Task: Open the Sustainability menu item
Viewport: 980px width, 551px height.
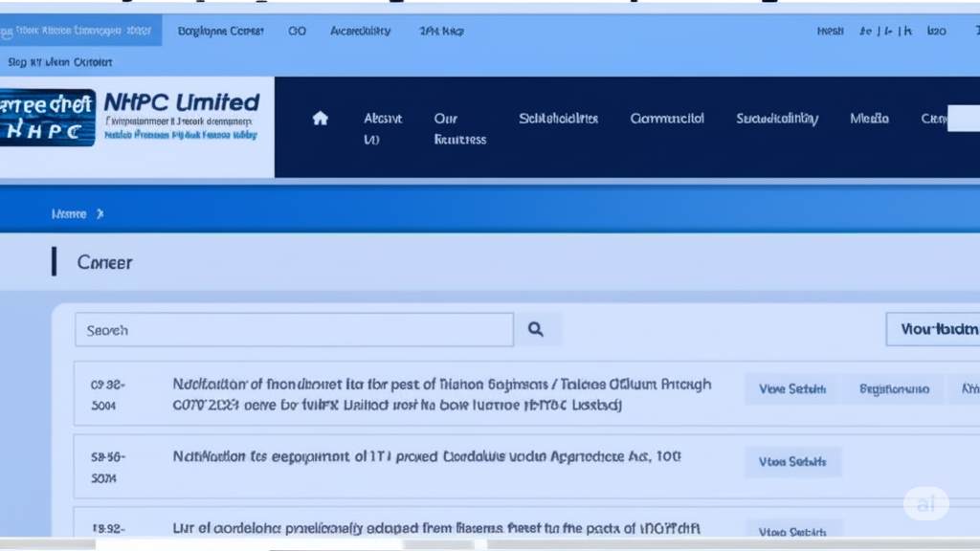Action: point(777,118)
